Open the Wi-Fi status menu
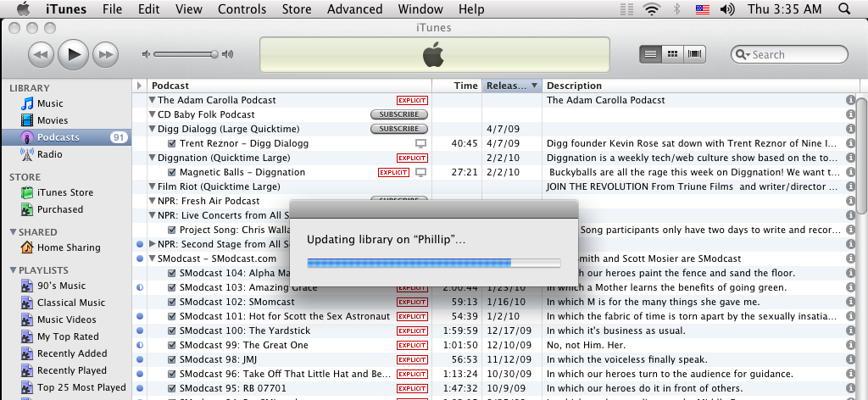 coord(652,8)
